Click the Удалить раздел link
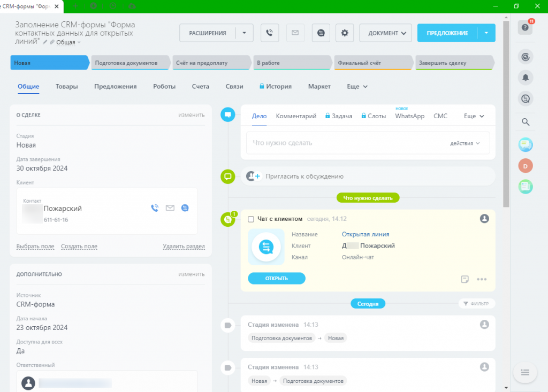Viewport: 548px width, 392px height. [x=184, y=247]
